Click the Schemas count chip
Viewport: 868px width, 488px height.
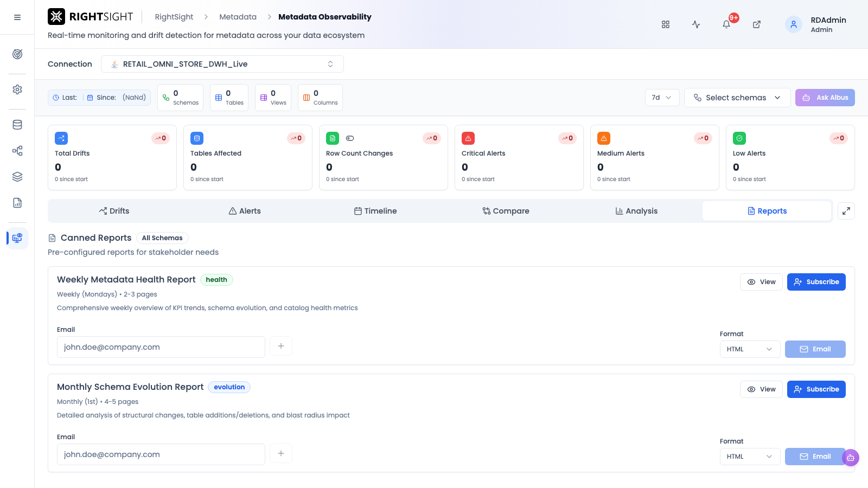pyautogui.click(x=180, y=98)
